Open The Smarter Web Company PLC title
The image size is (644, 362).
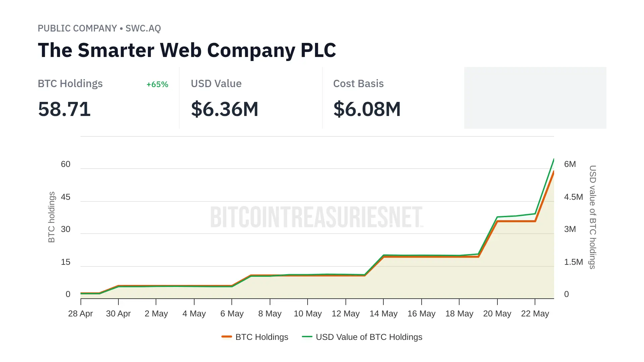click(x=187, y=50)
